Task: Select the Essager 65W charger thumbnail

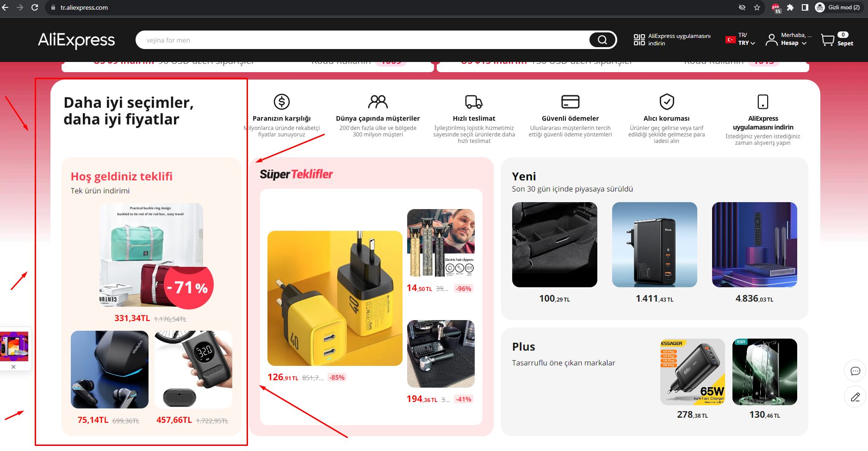Action: (692, 372)
